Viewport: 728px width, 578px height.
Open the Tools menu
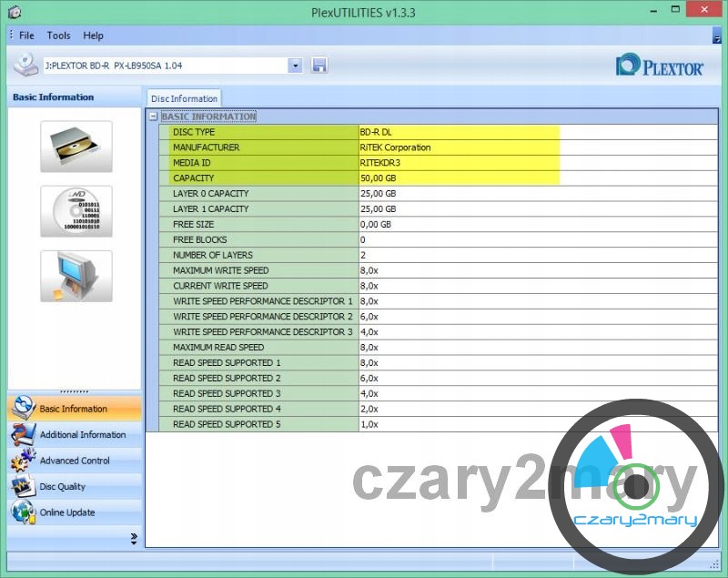click(58, 35)
